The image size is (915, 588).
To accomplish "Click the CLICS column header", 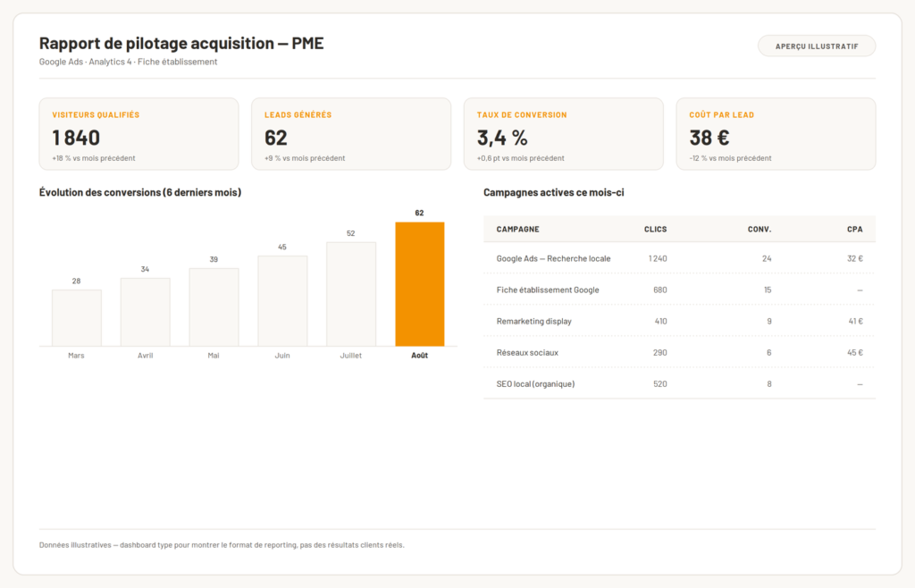I will [655, 230].
